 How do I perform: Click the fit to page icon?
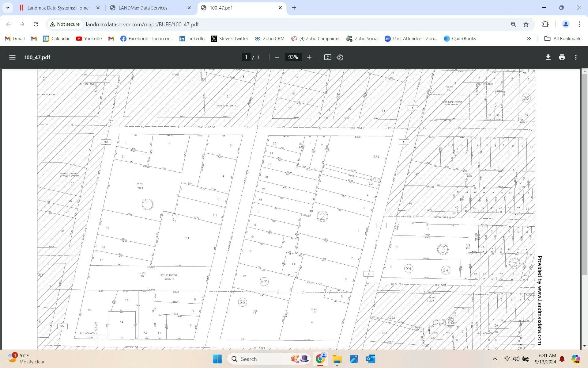tap(328, 57)
